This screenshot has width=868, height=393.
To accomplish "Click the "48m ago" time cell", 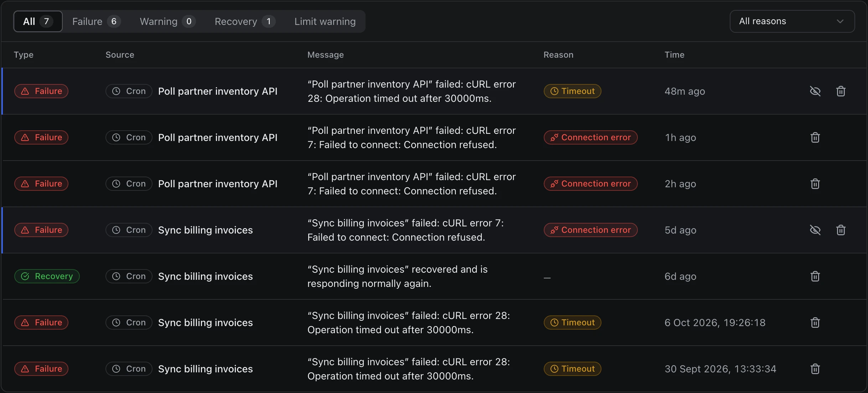I will pos(684,91).
